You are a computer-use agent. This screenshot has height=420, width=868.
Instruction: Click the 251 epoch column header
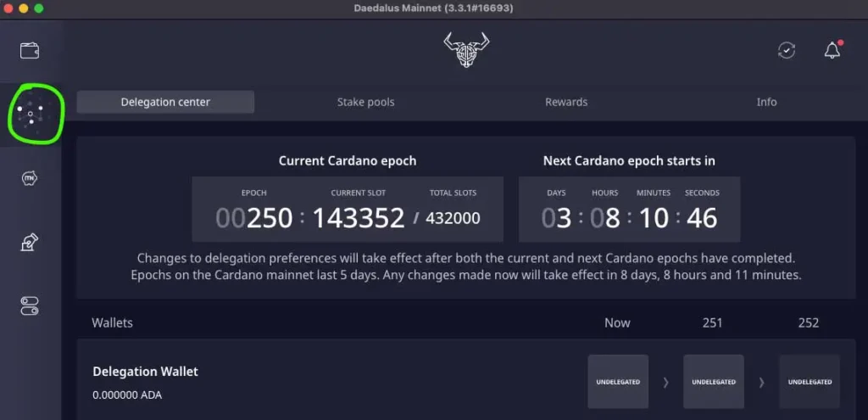pos(712,322)
